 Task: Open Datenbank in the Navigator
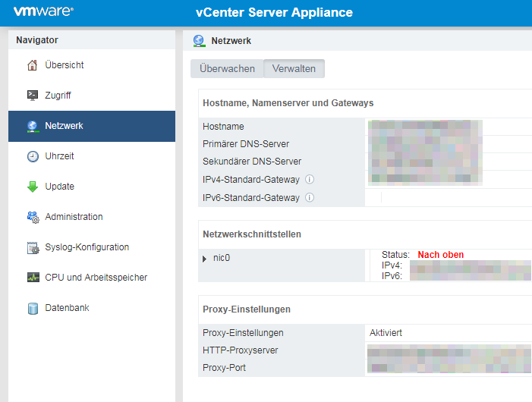[x=92, y=308]
